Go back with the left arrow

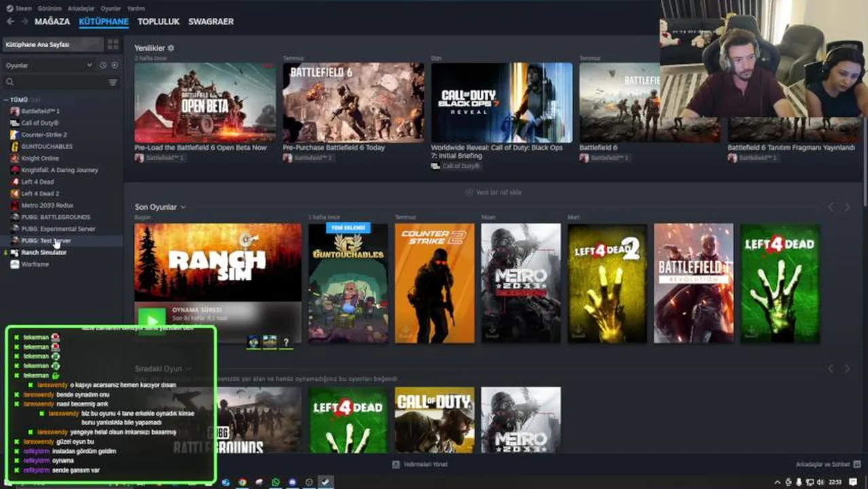pyautogui.click(x=10, y=22)
